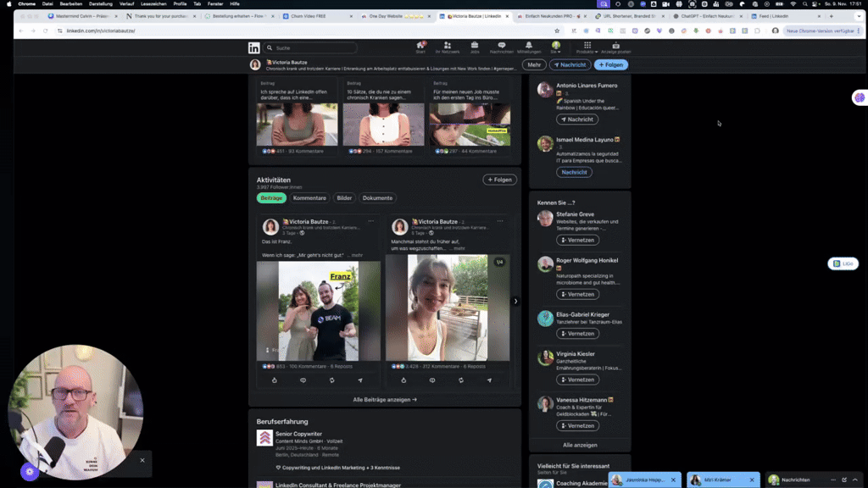This screenshot has width=868, height=488.
Task: Like the Franz post
Action: coord(274,380)
